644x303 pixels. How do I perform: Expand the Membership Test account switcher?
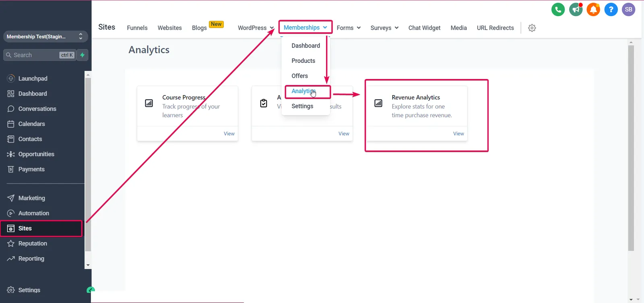45,37
